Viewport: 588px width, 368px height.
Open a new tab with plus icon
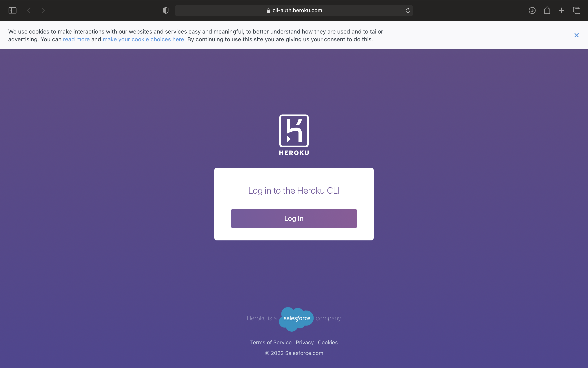point(561,10)
